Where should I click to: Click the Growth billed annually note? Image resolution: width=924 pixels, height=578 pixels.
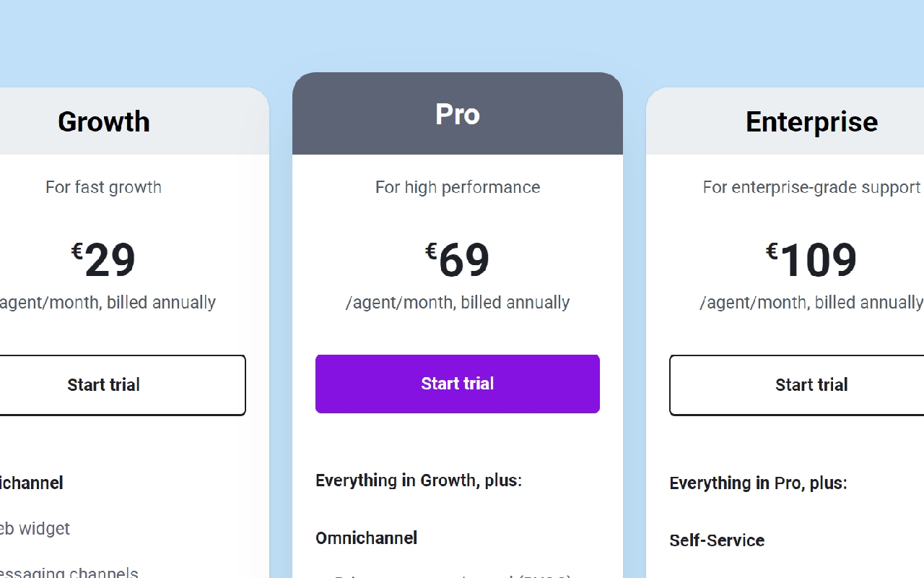coord(107,302)
